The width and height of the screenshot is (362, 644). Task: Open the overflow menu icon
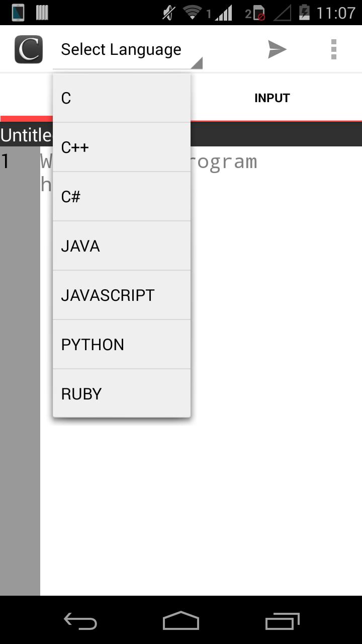click(x=333, y=49)
